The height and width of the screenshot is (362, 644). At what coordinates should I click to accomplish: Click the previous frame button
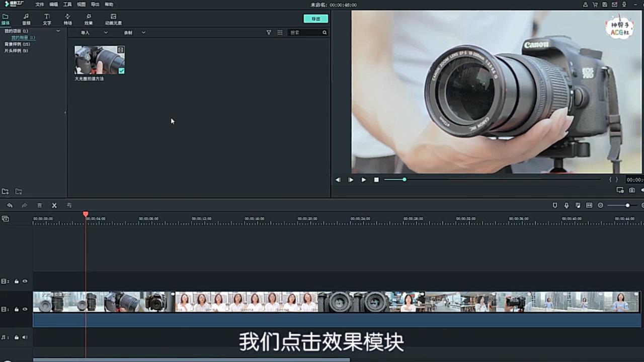tap(338, 180)
